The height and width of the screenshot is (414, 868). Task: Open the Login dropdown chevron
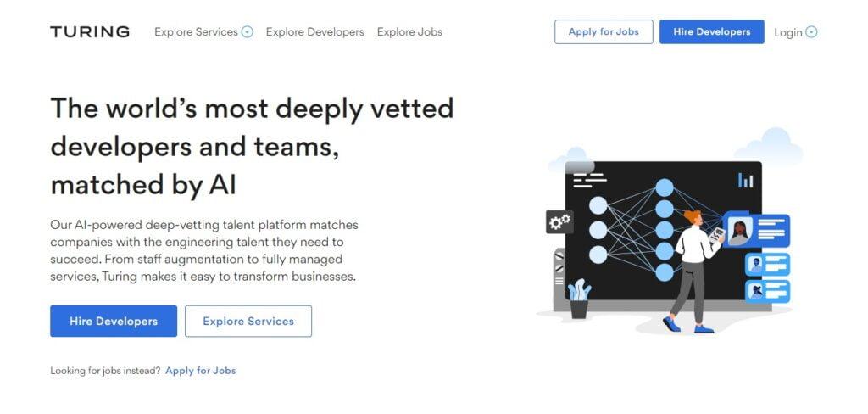[811, 32]
